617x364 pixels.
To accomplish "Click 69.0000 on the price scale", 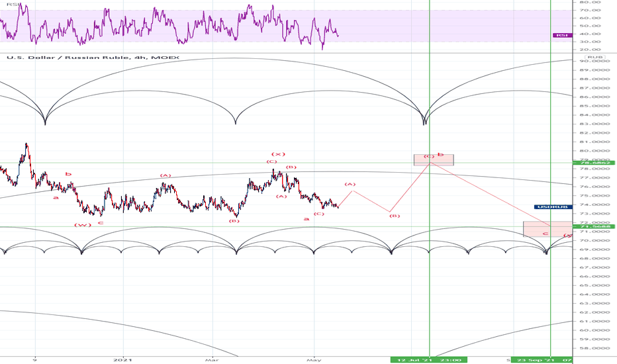I will (x=594, y=250).
